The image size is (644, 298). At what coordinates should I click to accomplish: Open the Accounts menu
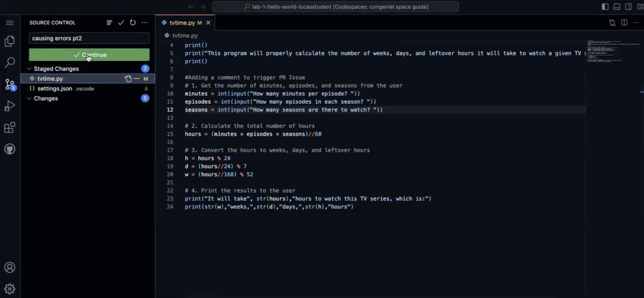click(10, 267)
